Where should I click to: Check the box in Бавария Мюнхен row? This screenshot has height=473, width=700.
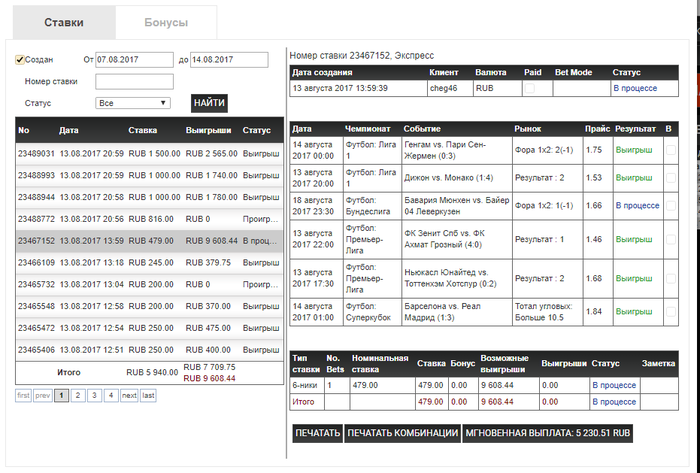tap(671, 206)
